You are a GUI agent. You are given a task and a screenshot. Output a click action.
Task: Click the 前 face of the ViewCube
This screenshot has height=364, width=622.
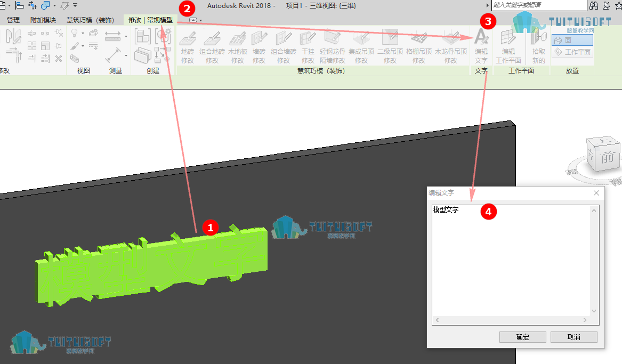pyautogui.click(x=608, y=157)
